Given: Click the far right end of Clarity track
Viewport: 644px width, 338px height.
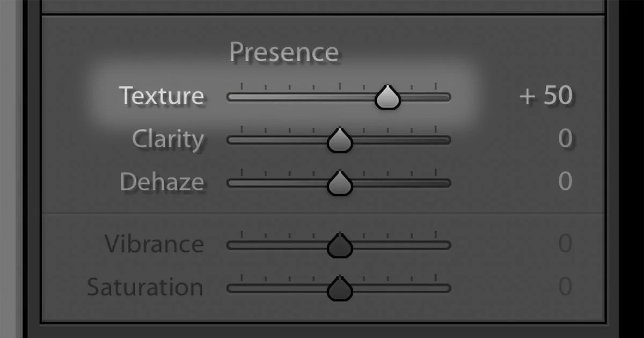Looking at the screenshot, I should point(448,140).
